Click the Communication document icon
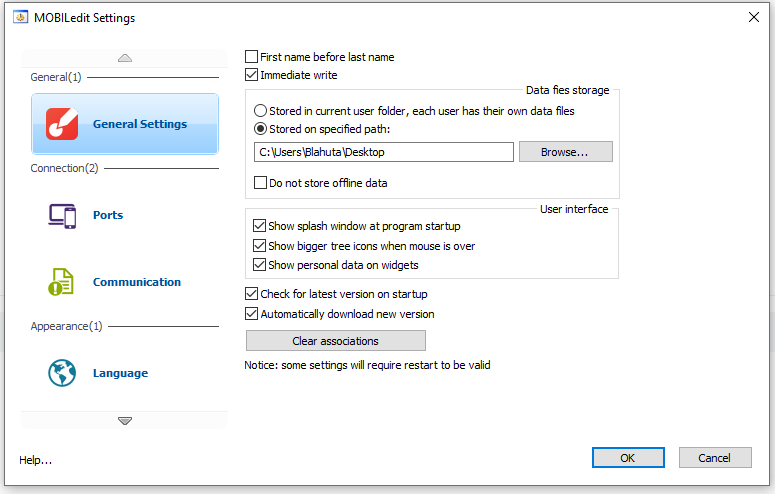 (x=61, y=282)
